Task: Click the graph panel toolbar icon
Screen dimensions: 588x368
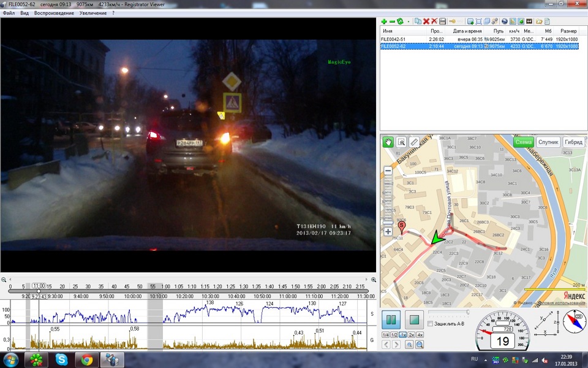Action: 513,21
